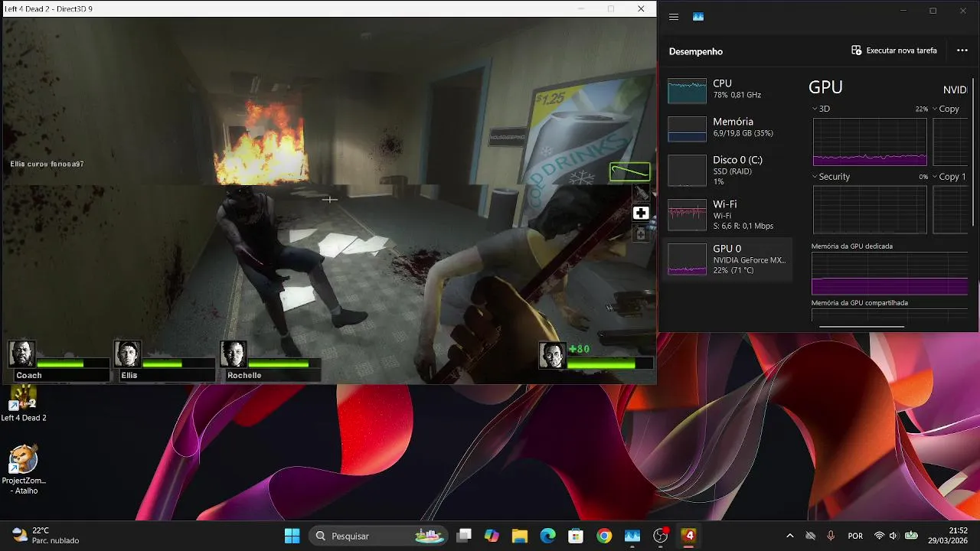Click the Desempenho page heading

pos(696,51)
